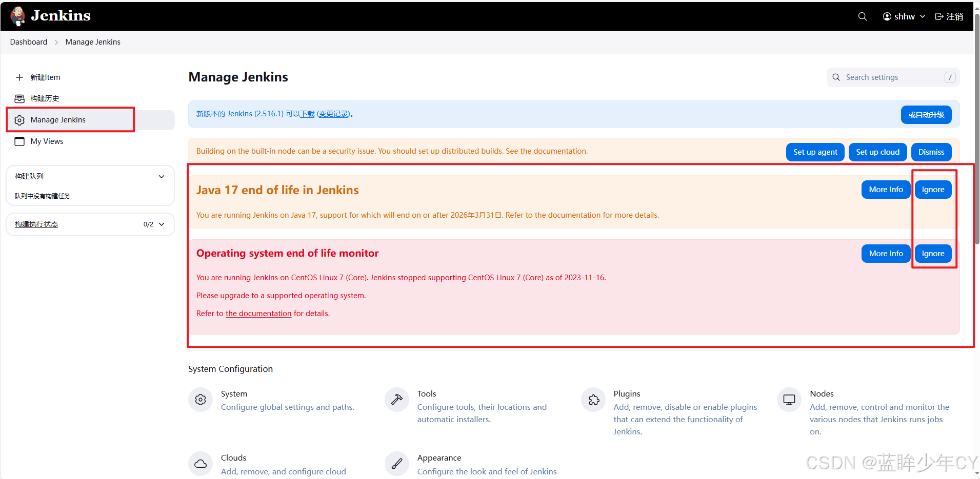Screen dimensions: 980x479
Task: Ignore the Java 17 end of life warning
Action: pyautogui.click(x=933, y=190)
